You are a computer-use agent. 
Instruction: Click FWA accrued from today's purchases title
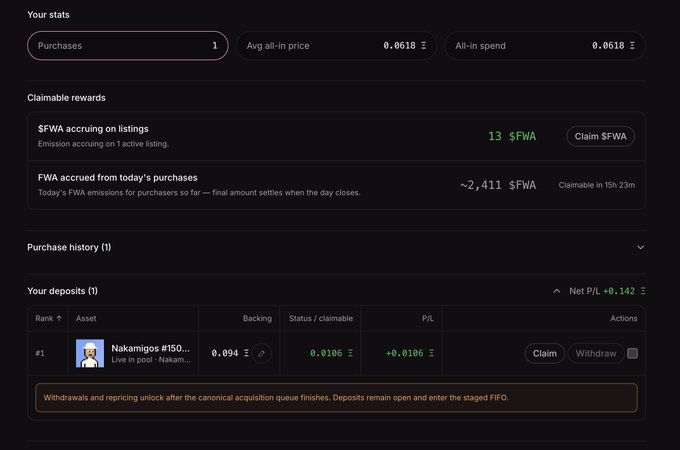(x=118, y=178)
